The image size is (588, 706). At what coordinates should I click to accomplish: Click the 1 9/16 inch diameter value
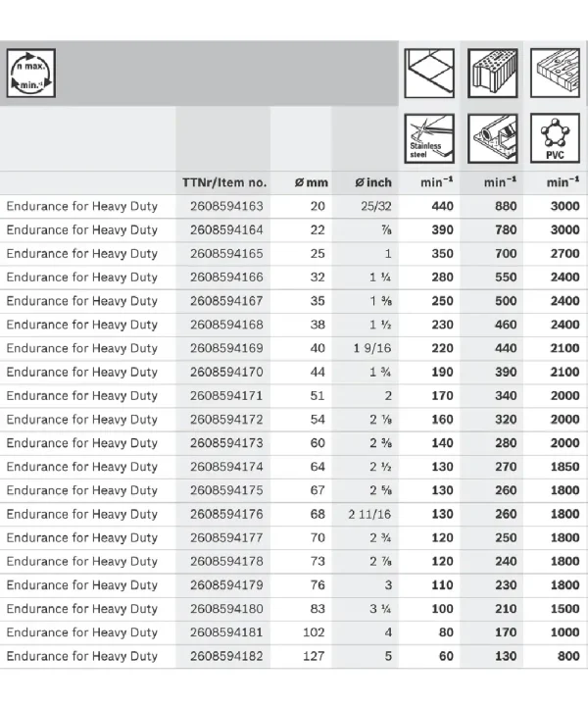372,348
